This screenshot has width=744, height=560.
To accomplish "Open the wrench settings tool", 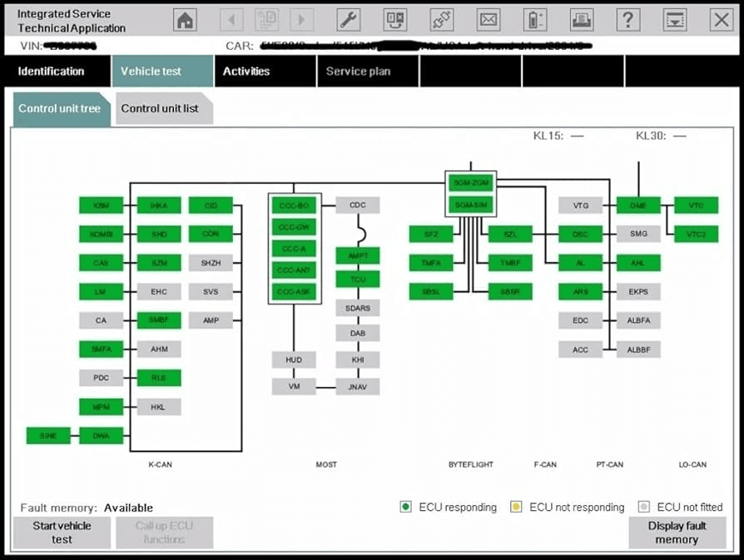I will point(349,19).
